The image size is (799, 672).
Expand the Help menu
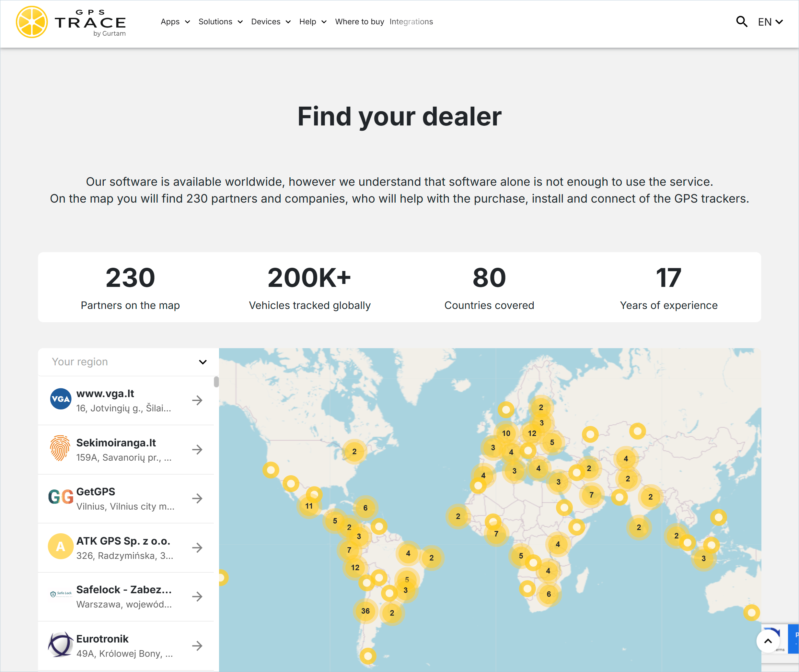click(x=313, y=22)
